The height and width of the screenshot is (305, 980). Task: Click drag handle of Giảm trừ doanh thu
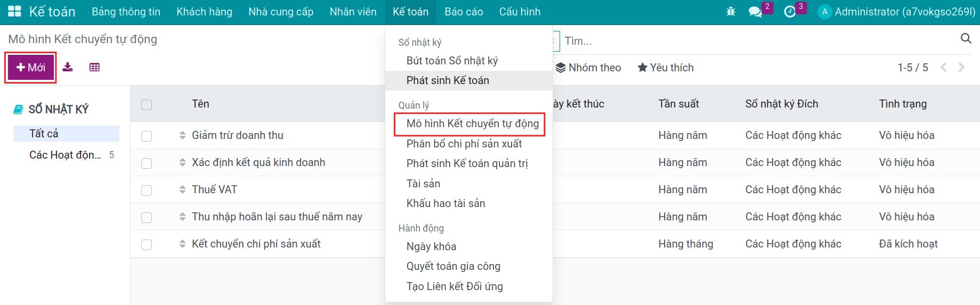[x=182, y=135]
